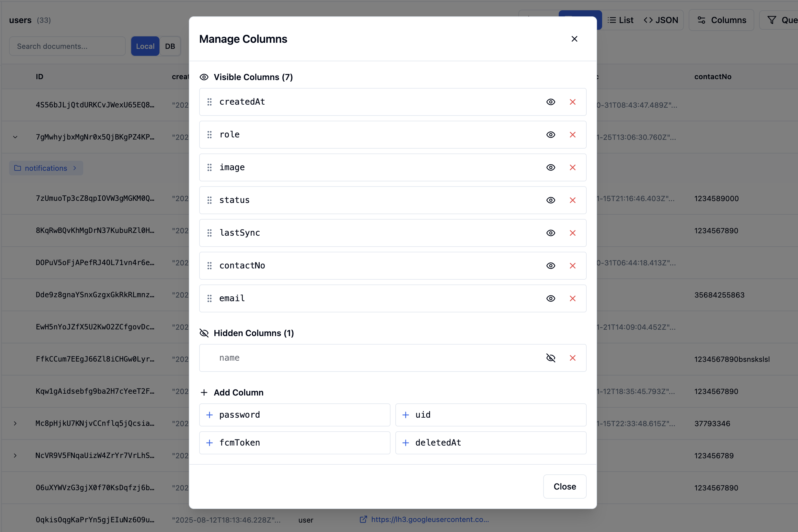The height and width of the screenshot is (532, 798).
Task: Select the DB data source toggle
Action: click(170, 46)
